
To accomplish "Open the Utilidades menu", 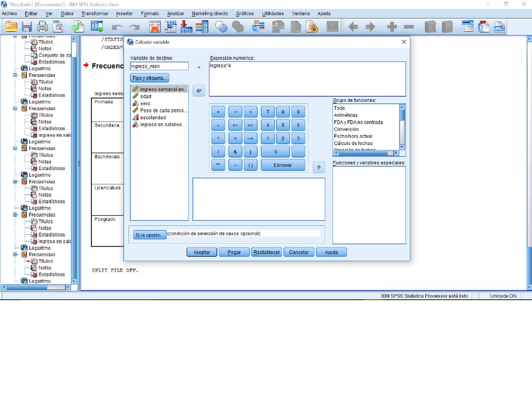I will click(x=273, y=14).
